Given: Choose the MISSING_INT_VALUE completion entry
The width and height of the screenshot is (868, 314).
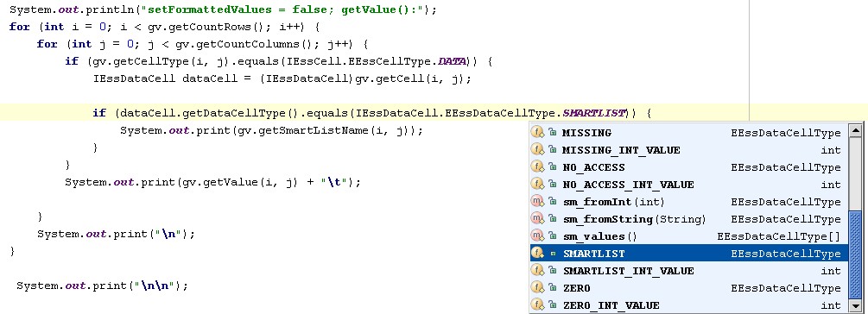Looking at the screenshot, I should [x=688, y=150].
